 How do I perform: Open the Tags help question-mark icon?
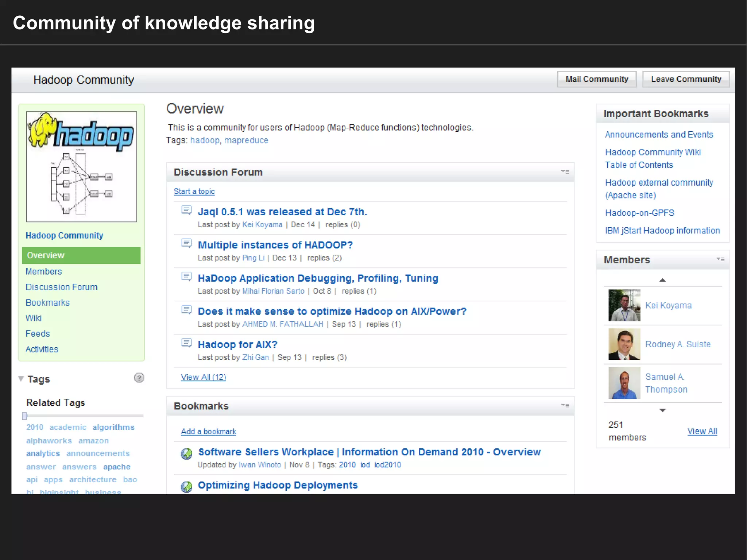click(x=139, y=378)
